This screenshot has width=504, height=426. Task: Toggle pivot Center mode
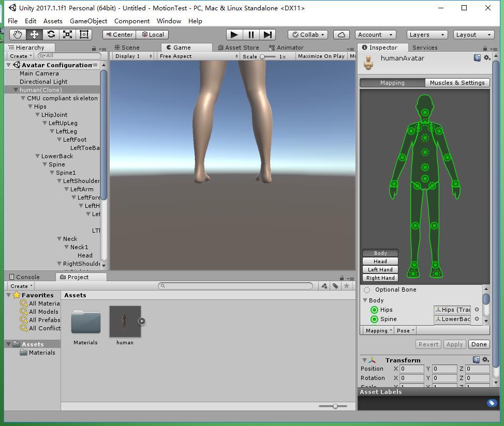119,35
